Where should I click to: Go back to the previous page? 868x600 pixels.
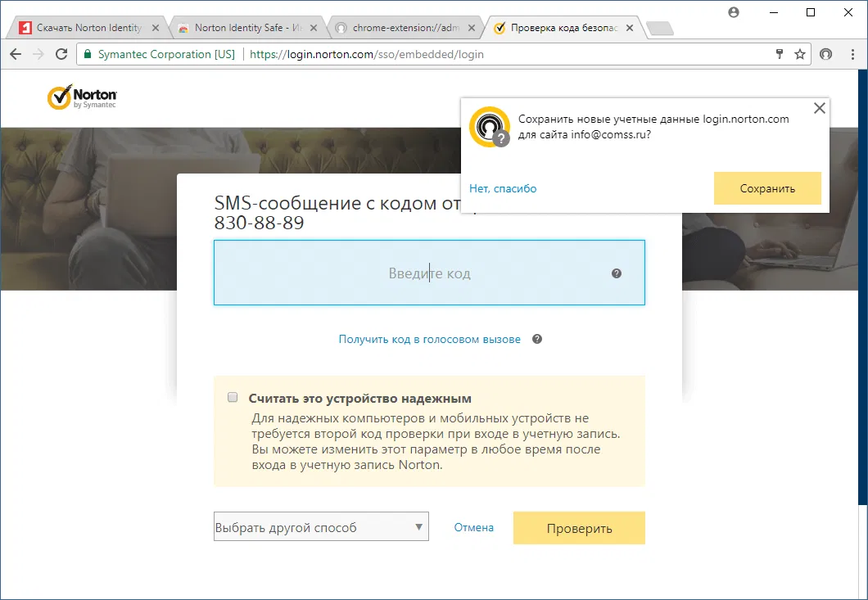click(16, 54)
